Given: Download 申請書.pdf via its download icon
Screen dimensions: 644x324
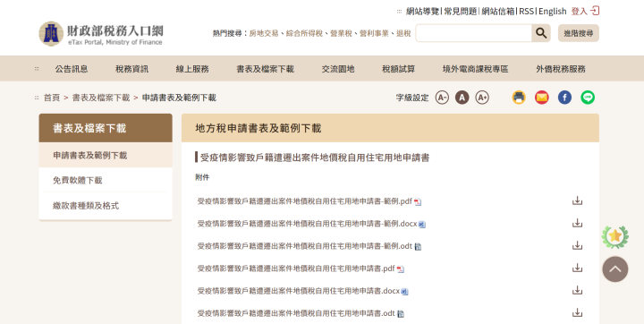Looking at the screenshot, I should tap(578, 268).
